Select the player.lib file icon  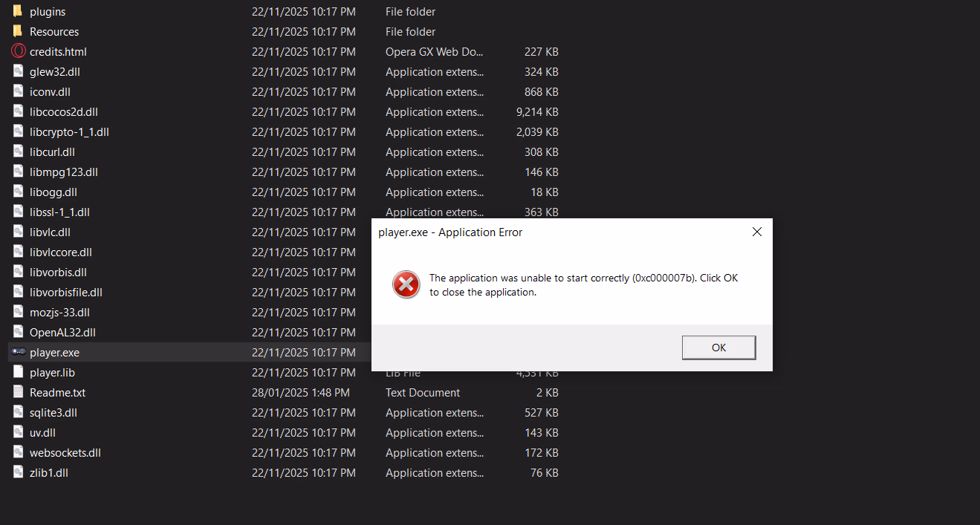[x=18, y=372]
